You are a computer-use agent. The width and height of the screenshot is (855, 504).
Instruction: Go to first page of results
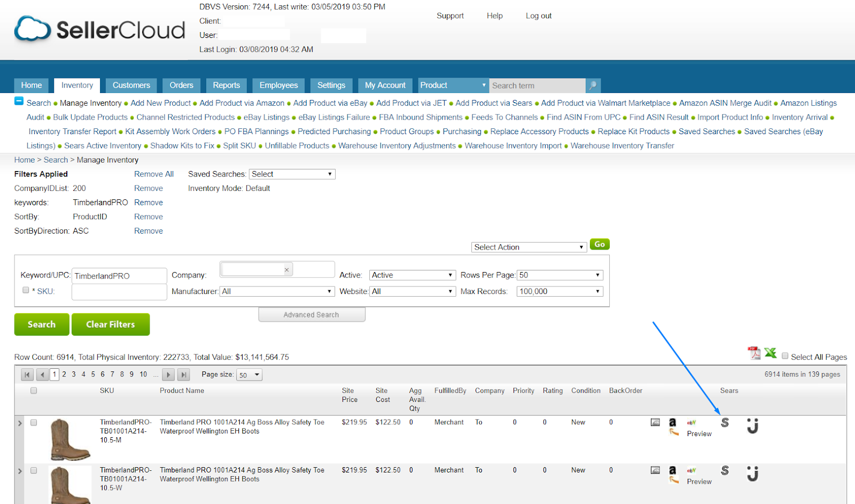[27, 375]
